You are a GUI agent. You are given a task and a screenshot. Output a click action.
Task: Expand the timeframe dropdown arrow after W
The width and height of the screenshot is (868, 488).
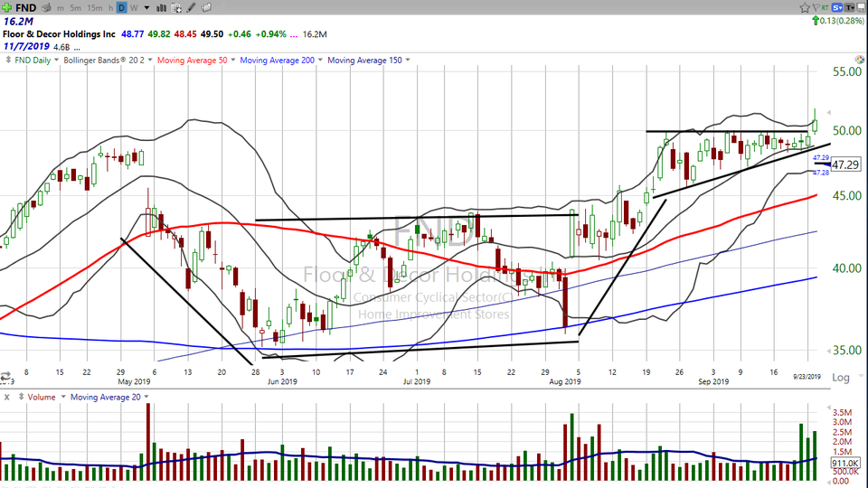pos(146,7)
